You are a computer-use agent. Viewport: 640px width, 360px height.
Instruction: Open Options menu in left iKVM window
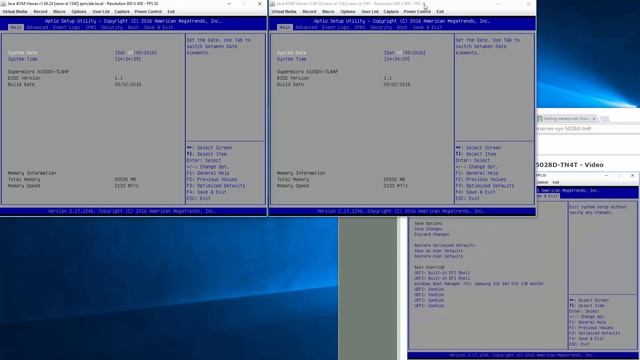click(x=79, y=11)
